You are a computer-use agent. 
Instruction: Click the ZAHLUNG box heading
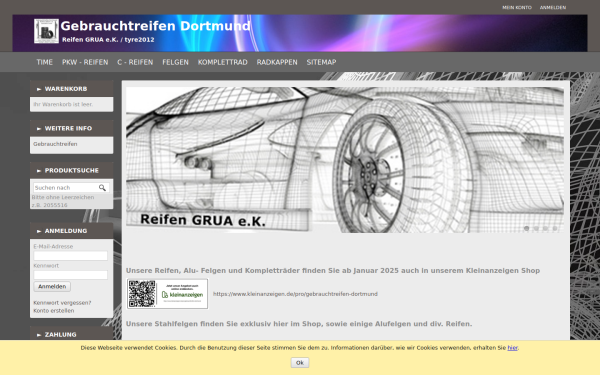72,334
